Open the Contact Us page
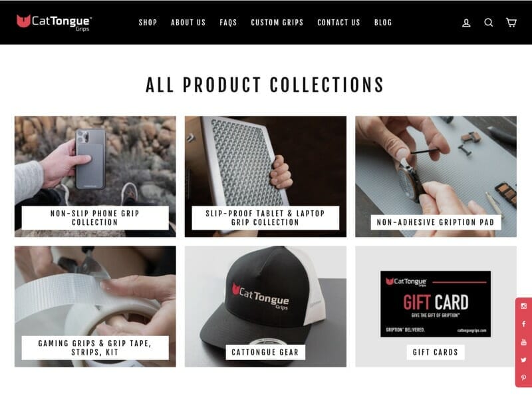The width and height of the screenshot is (532, 400). 338,23
